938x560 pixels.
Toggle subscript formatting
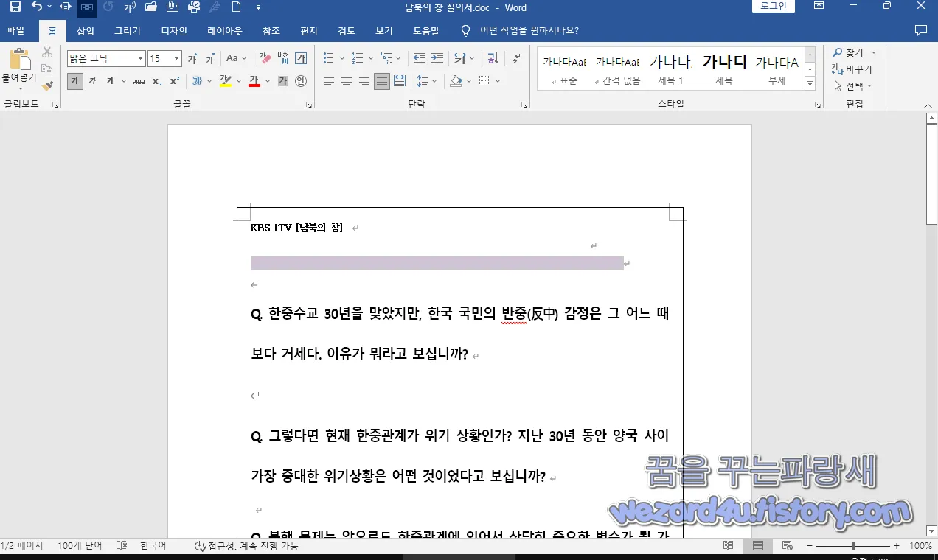pyautogui.click(x=157, y=81)
